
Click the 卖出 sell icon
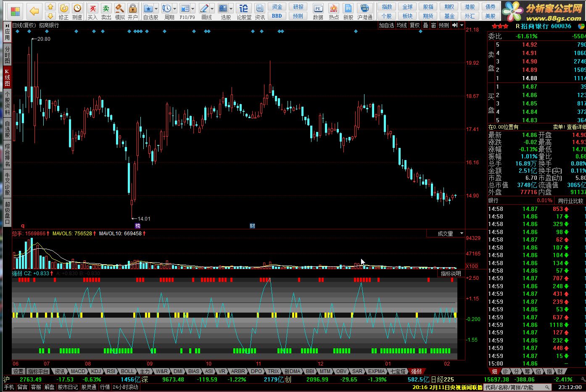coord(106,11)
